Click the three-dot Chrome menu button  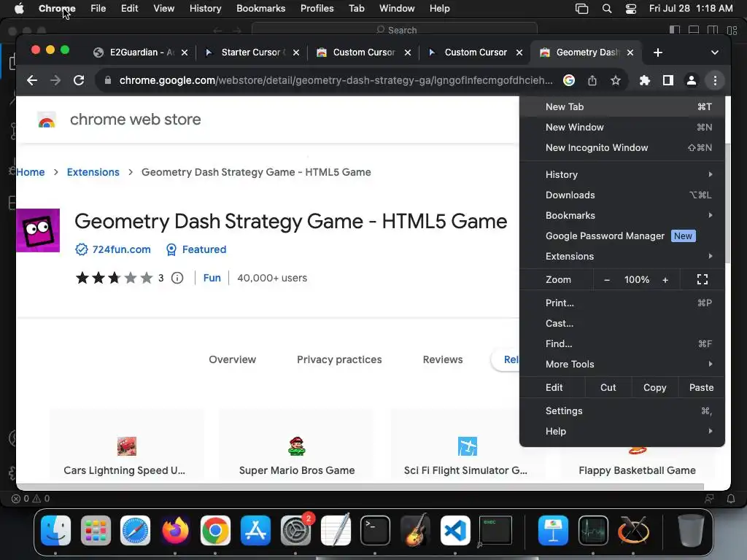pos(715,80)
